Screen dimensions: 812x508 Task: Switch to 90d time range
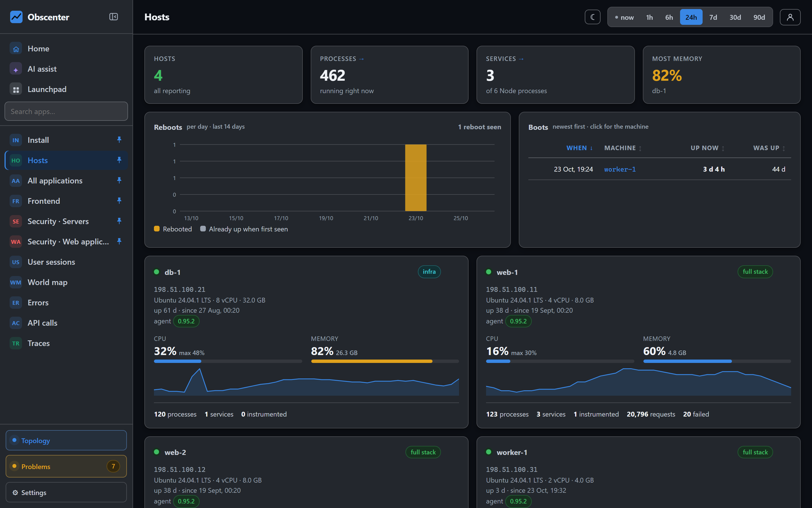[x=759, y=17]
